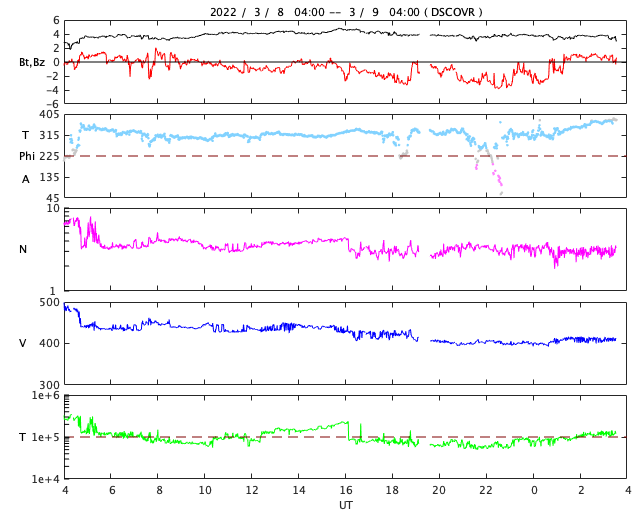Screen dimensions: 640x512
Task: Click the N density axis label
Action: pos(23,249)
